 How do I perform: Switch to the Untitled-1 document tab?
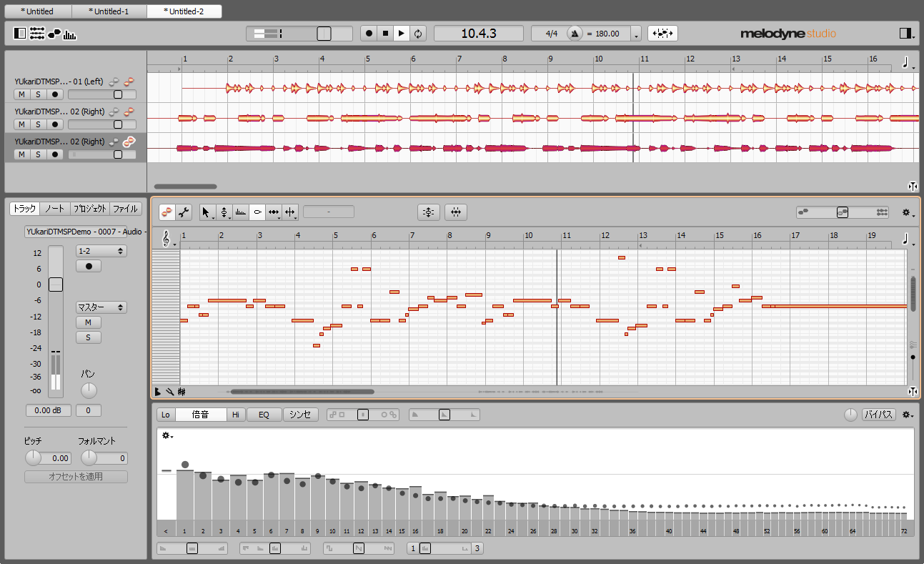(110, 11)
